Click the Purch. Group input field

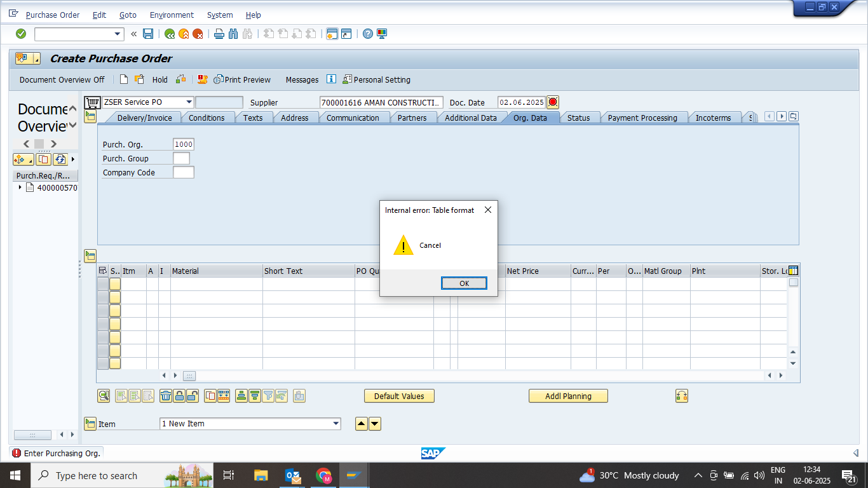(x=181, y=158)
